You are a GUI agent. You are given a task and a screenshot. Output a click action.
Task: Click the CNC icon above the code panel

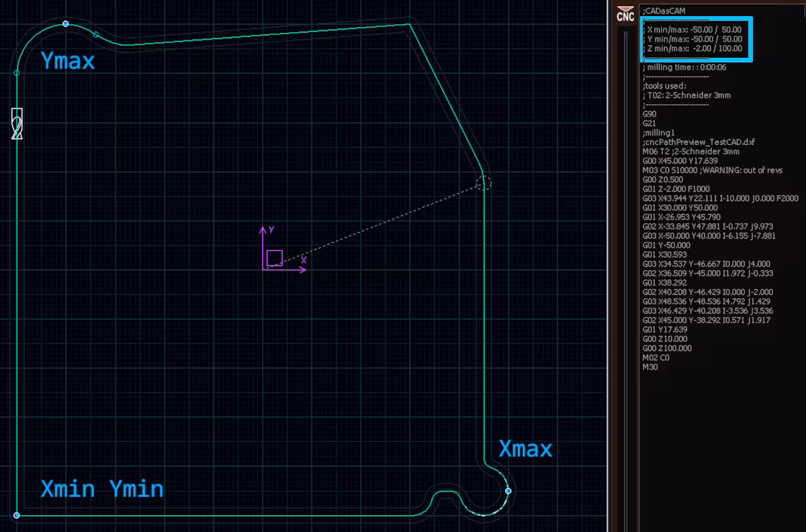click(x=625, y=14)
